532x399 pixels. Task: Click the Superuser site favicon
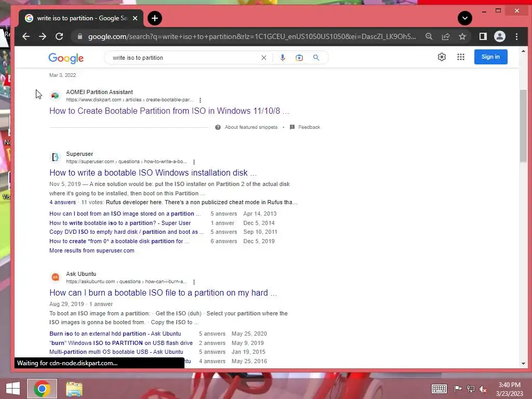point(55,157)
